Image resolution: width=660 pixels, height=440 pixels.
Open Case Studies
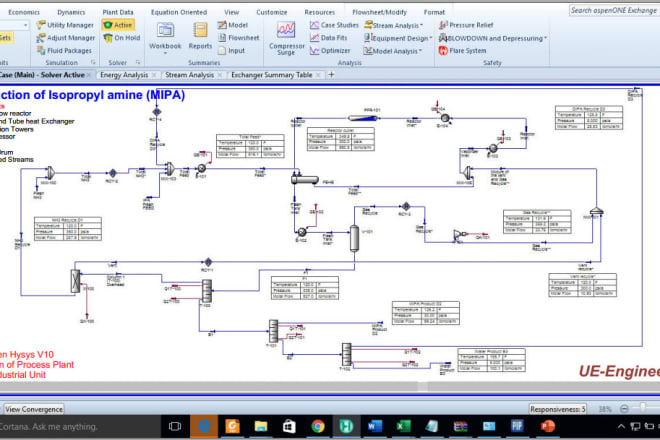point(334,25)
